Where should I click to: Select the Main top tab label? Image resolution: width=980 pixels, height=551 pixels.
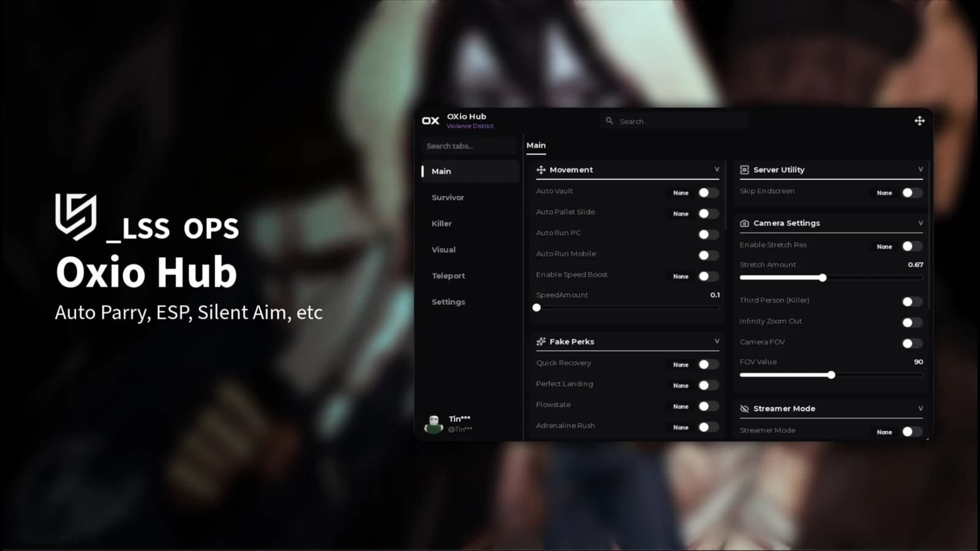pyautogui.click(x=536, y=145)
